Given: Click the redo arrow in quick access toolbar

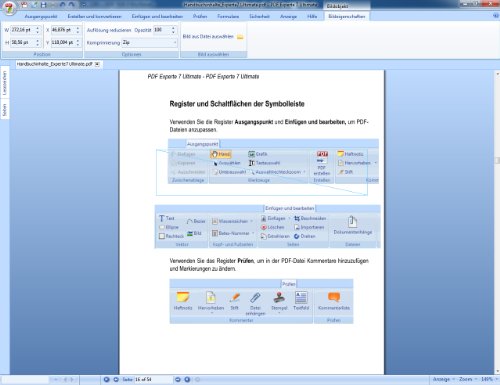Looking at the screenshot, I should click(x=71, y=5).
